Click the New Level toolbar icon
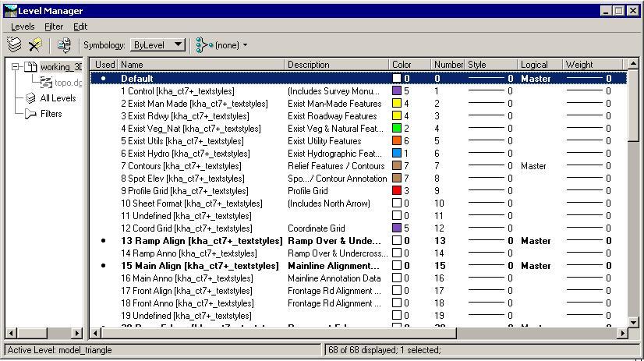644x361 pixels. [x=14, y=44]
